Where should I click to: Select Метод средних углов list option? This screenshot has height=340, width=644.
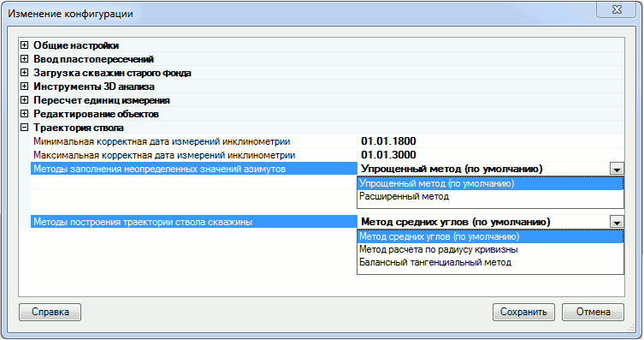tap(490, 237)
